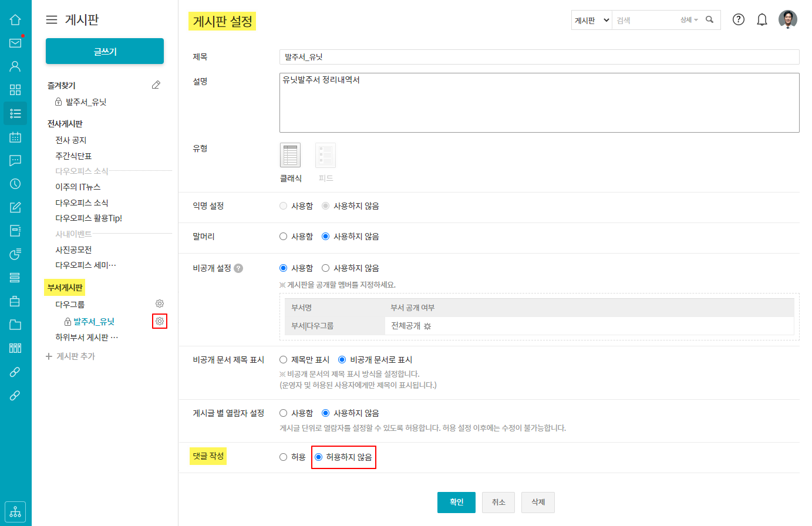Click the 글쓰기 button
Viewport: 812px width, 526px height.
coord(105,52)
